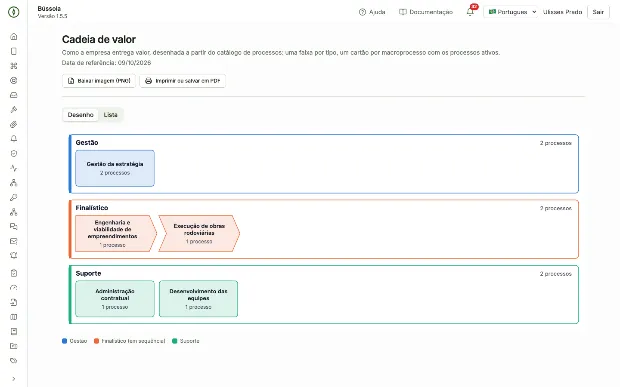This screenshot has height=387, width=620.
Task: Click the Sair button
Action: click(598, 12)
